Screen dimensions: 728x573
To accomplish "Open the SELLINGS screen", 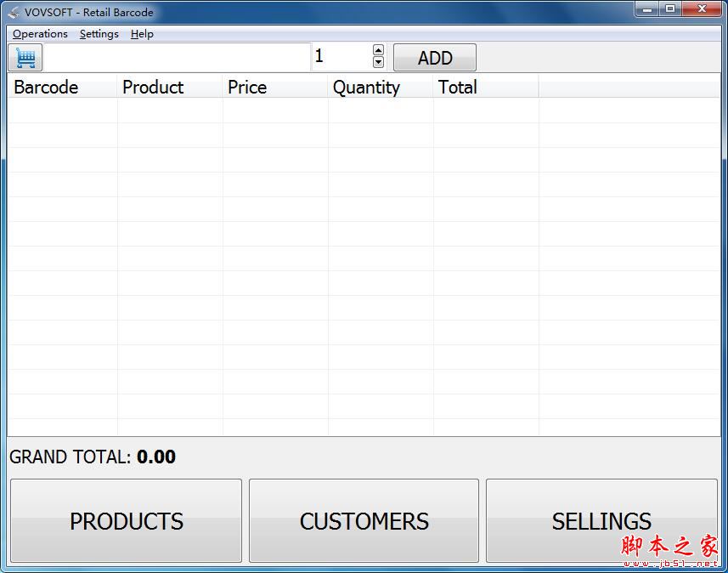I will tap(601, 519).
